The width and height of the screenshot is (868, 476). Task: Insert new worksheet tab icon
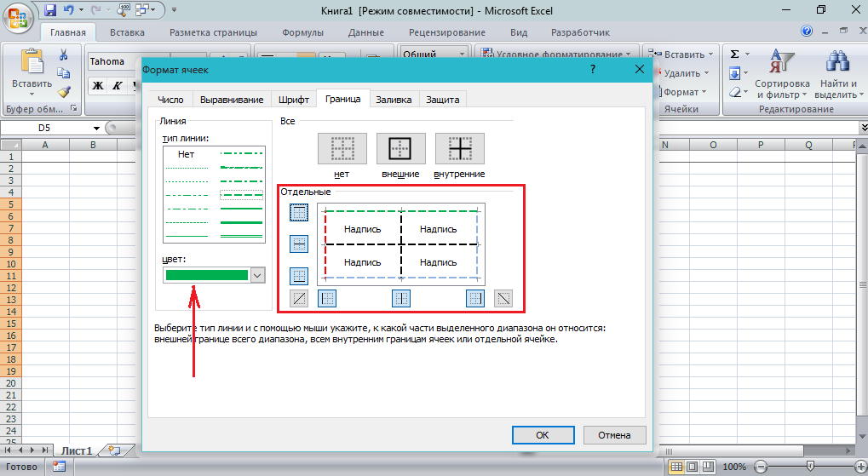pyautogui.click(x=115, y=450)
